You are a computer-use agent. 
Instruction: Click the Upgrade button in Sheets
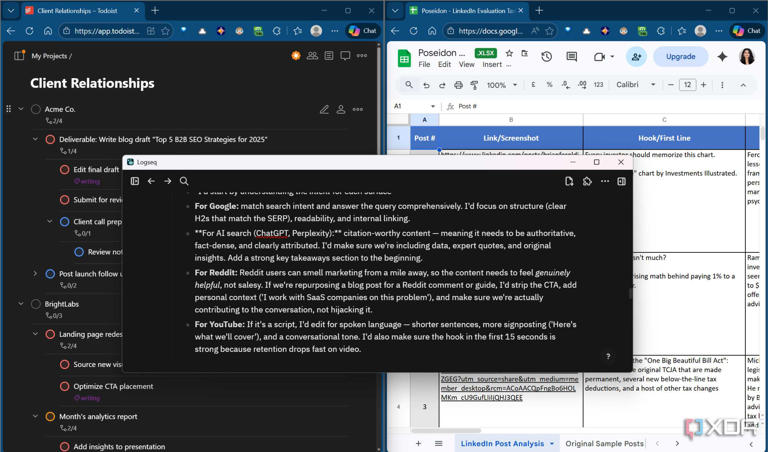coord(680,57)
